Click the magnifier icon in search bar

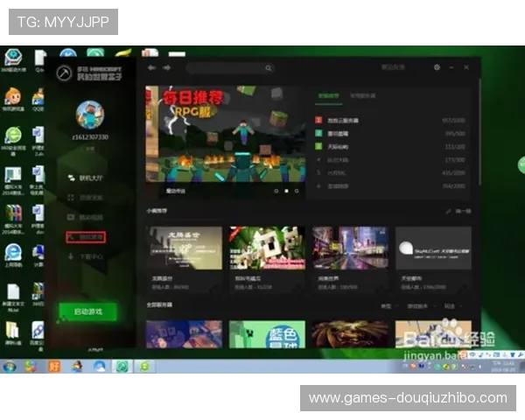269,68
